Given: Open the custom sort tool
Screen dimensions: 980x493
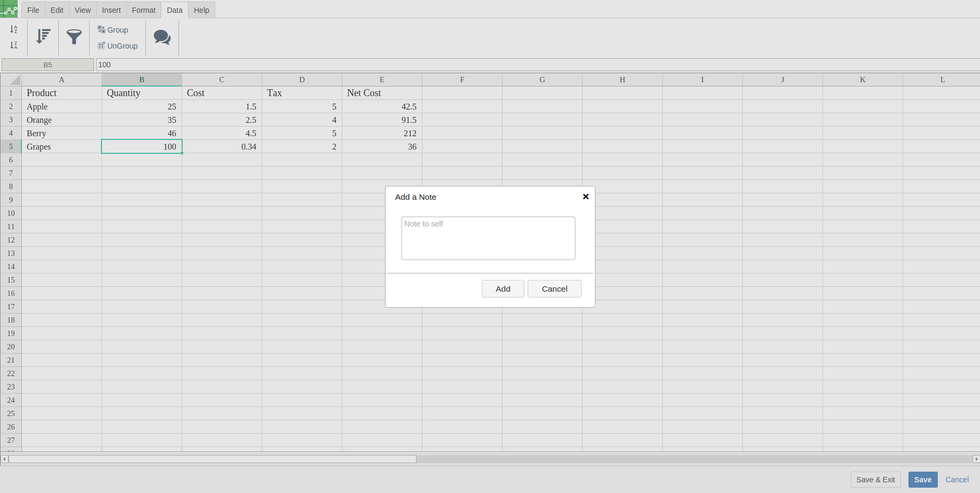Looking at the screenshot, I should click(43, 36).
